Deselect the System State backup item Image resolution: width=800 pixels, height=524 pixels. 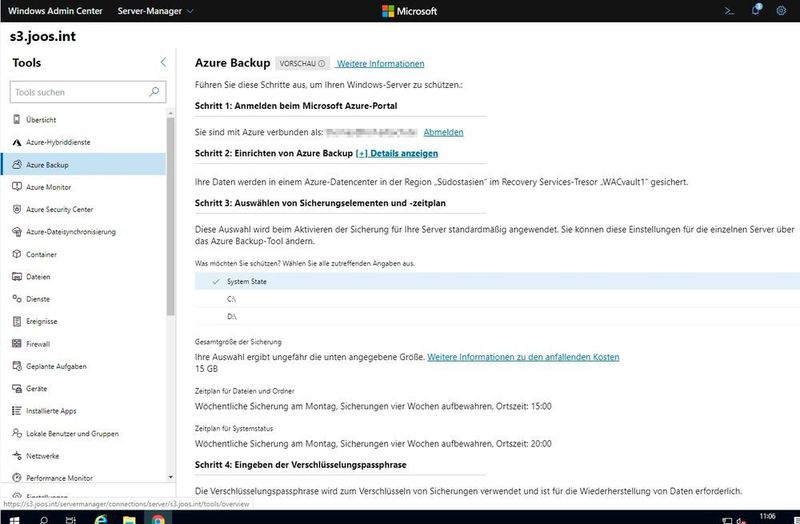tap(497, 282)
